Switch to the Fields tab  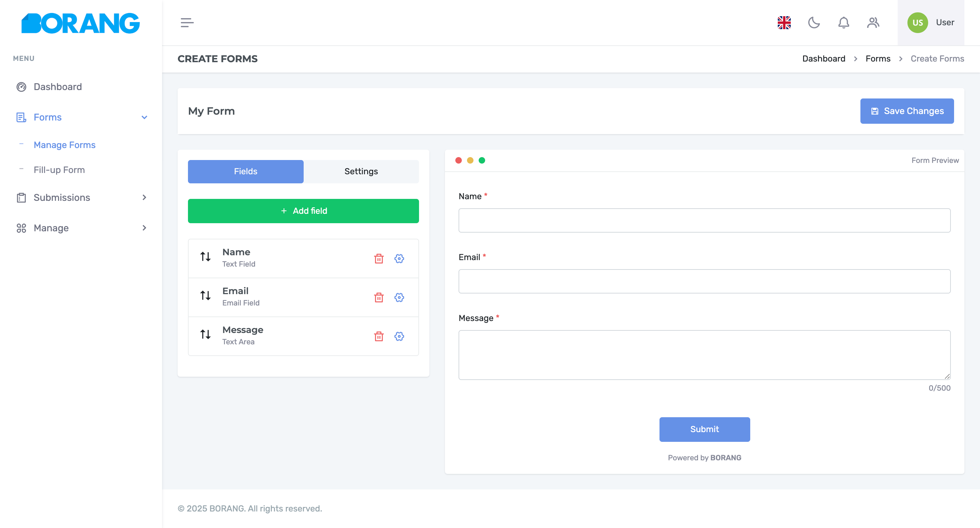click(x=246, y=171)
